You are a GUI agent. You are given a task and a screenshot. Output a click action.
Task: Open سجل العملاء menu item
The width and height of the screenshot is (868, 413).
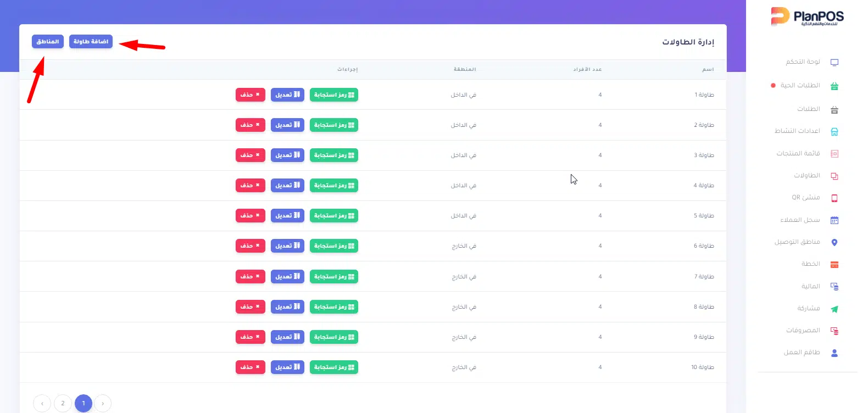800,220
